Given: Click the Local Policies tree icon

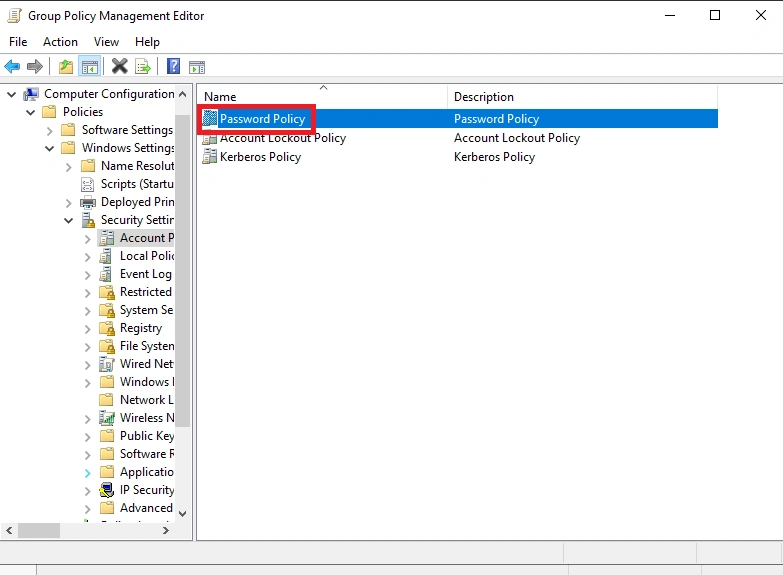Looking at the screenshot, I should coord(105,256).
